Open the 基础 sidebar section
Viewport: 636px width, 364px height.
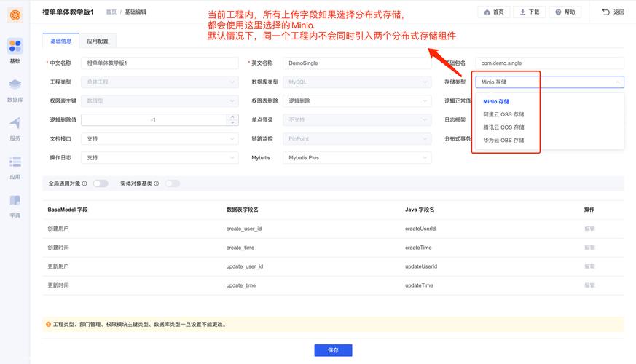point(15,51)
